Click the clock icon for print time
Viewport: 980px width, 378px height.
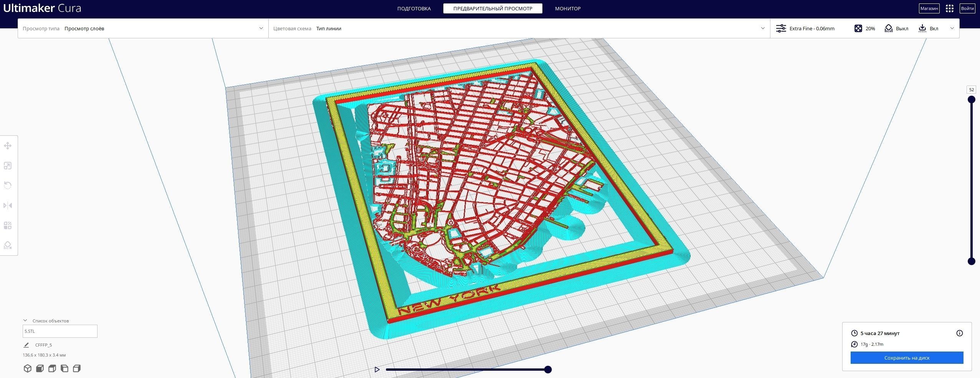pos(854,333)
